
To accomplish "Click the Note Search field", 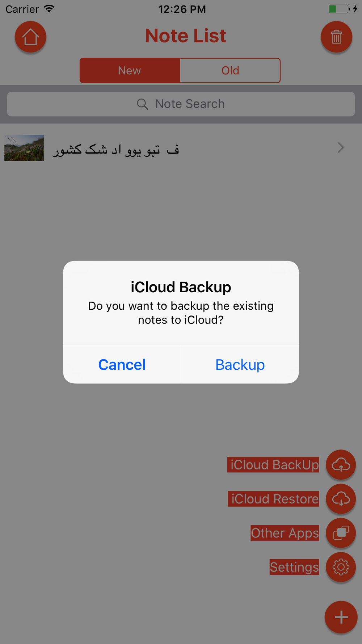I will pos(181,104).
